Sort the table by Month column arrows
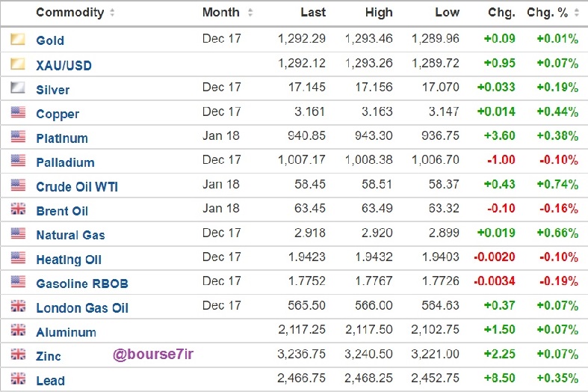 [x=250, y=13]
